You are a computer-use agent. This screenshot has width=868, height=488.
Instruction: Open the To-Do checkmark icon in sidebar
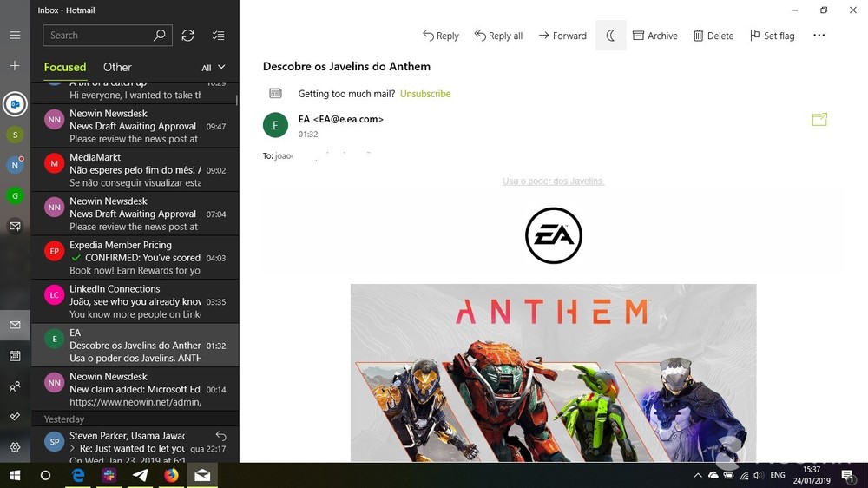coord(15,416)
